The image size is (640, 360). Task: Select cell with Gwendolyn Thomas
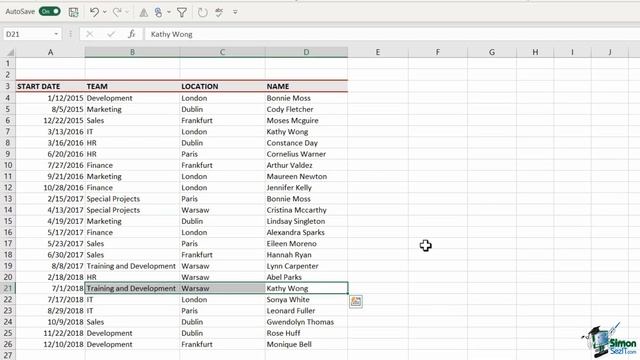[307, 322]
